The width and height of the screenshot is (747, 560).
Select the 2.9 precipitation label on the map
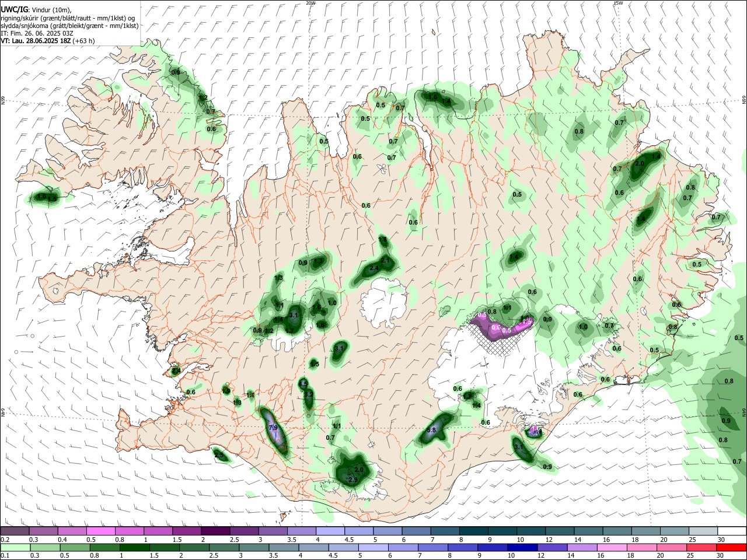[353, 480]
